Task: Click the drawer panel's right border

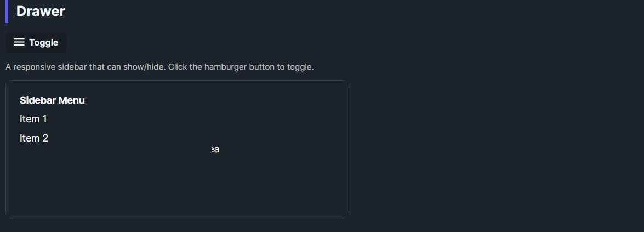Action: (x=349, y=149)
